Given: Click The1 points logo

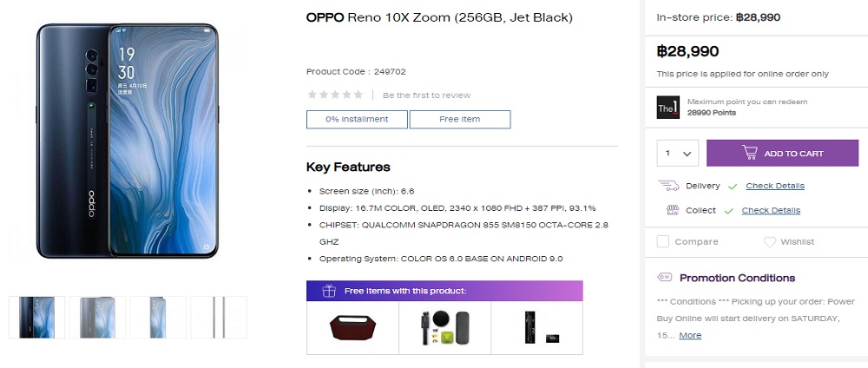Looking at the screenshot, I should pos(668,108).
